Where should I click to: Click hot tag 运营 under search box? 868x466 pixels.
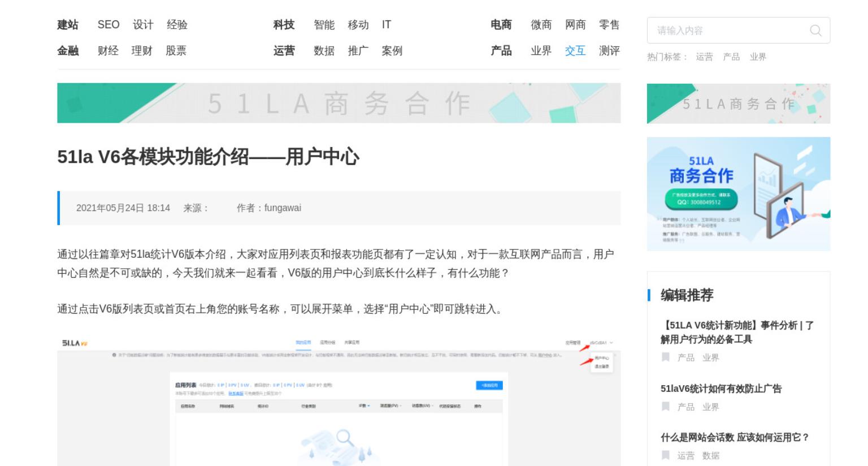tap(704, 57)
